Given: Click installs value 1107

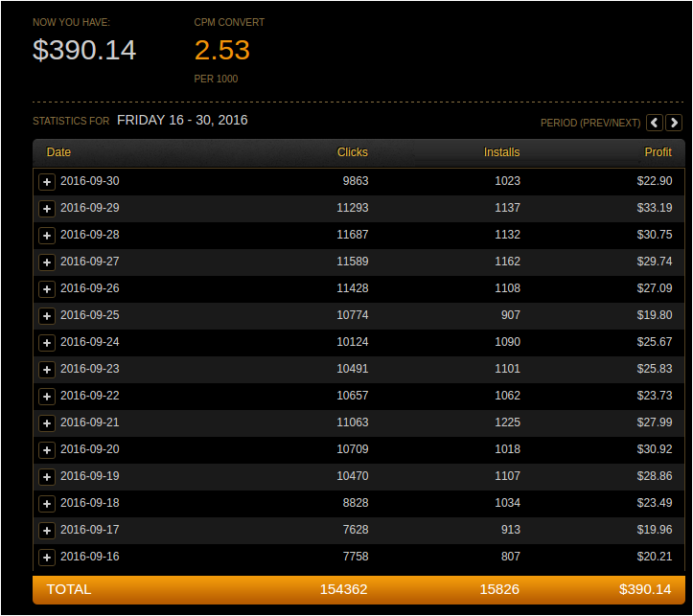Looking at the screenshot, I should tap(507, 476).
